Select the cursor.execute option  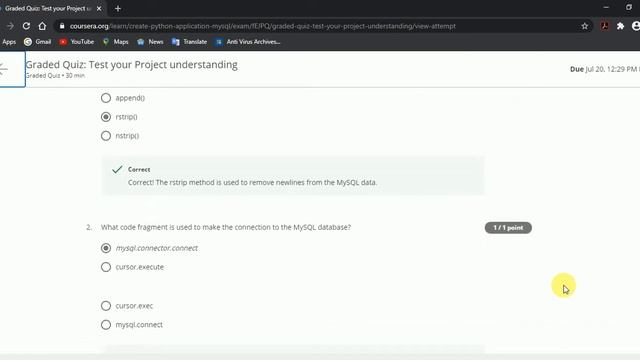point(106,267)
